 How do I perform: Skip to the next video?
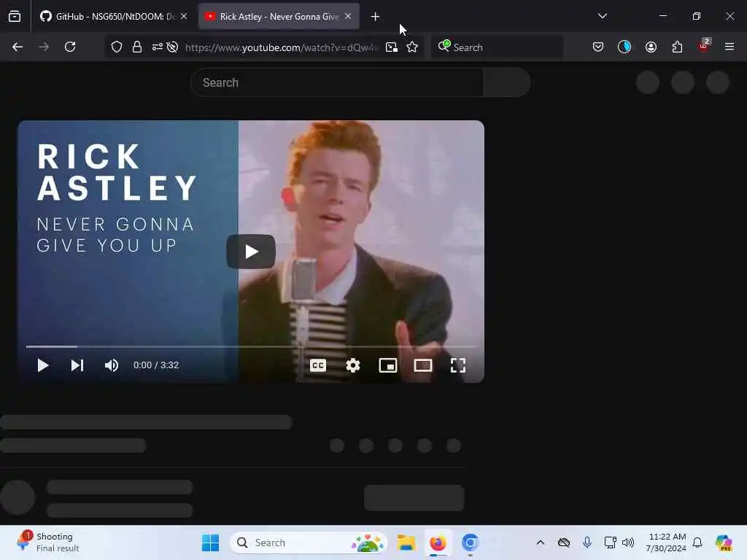(x=77, y=365)
